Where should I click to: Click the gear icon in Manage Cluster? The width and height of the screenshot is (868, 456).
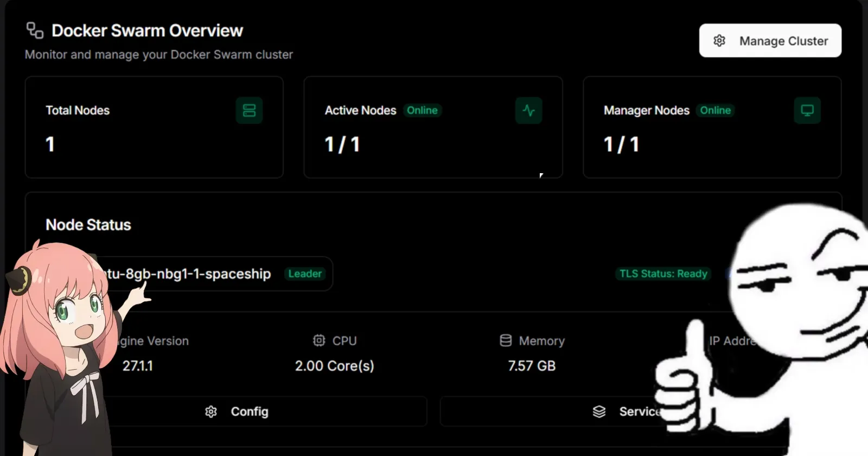(719, 41)
